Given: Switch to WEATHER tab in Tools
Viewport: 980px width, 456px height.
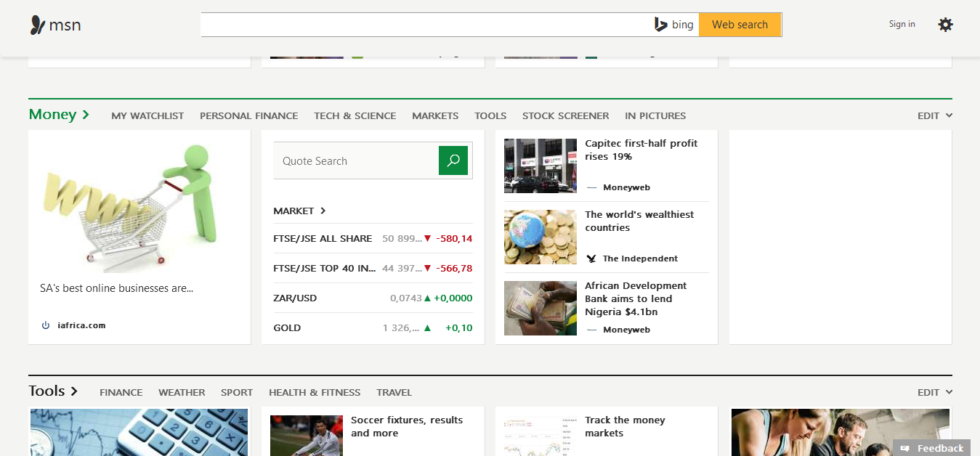Looking at the screenshot, I should [x=182, y=392].
